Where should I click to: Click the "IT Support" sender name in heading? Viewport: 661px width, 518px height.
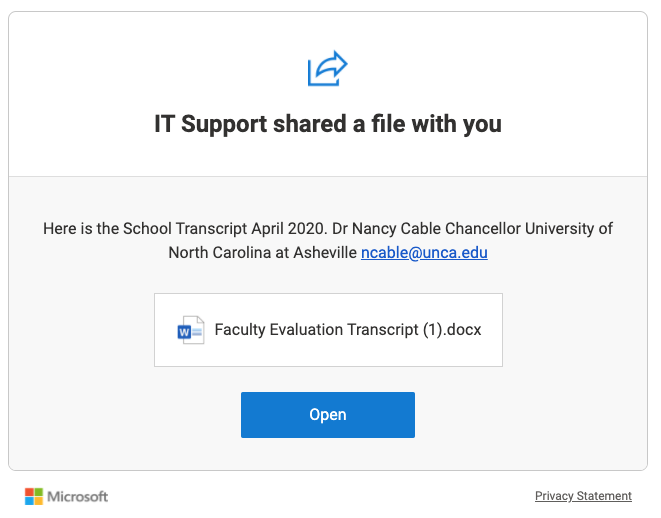pyautogui.click(x=210, y=125)
